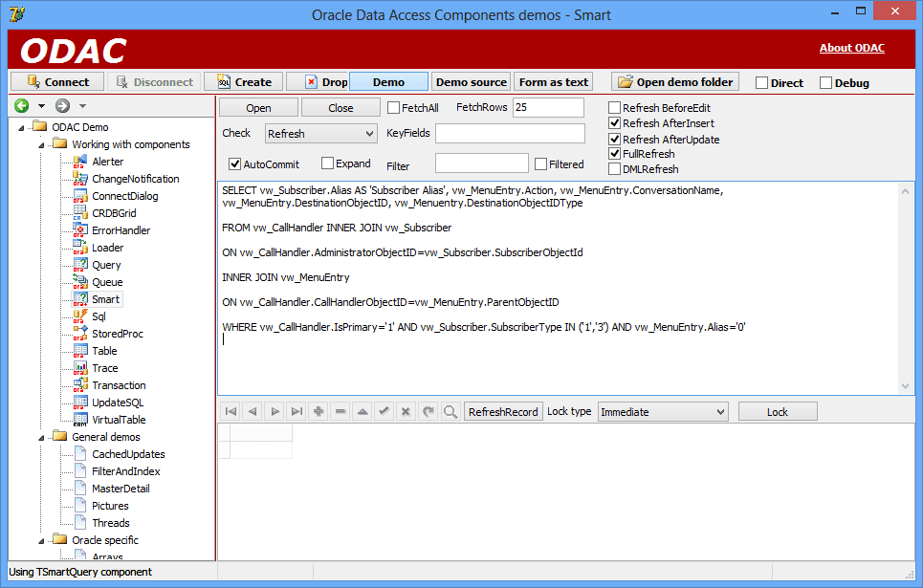
Task: Click the Connect button
Action: click(x=57, y=82)
